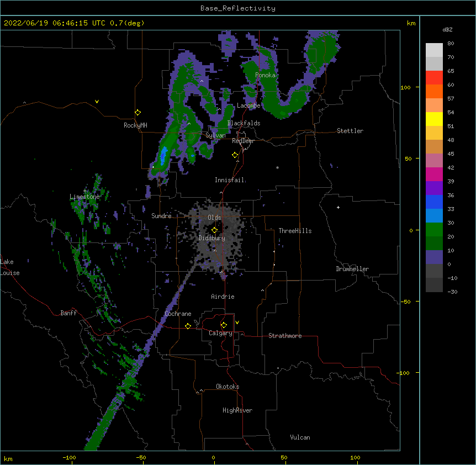Click the Blackfalds city label
The height and width of the screenshot is (465, 476).
(x=244, y=123)
